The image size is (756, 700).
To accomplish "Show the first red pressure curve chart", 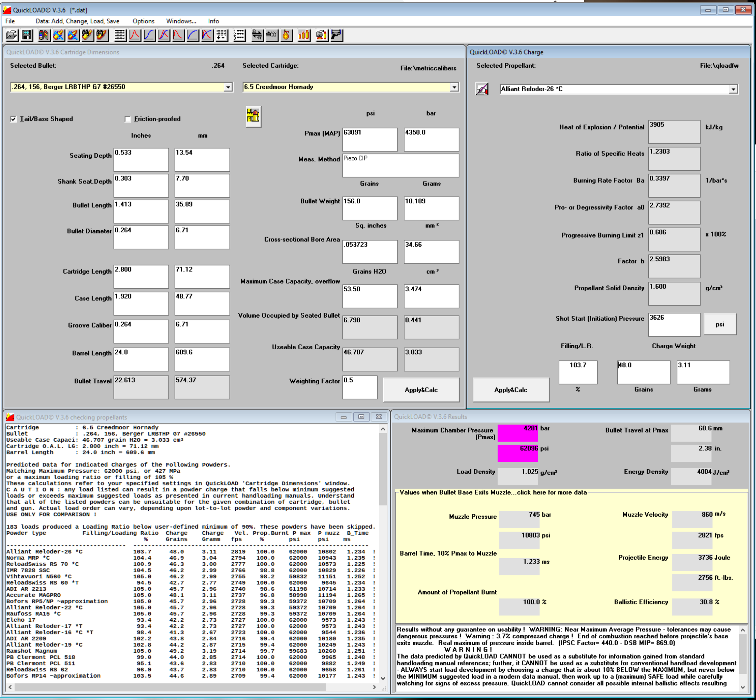I will (135, 35).
